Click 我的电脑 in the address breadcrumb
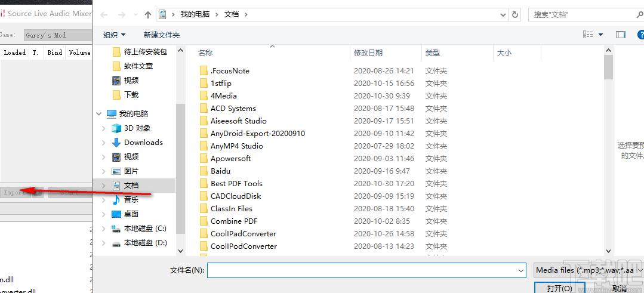Viewport: 644px width, 293px height. (x=195, y=14)
